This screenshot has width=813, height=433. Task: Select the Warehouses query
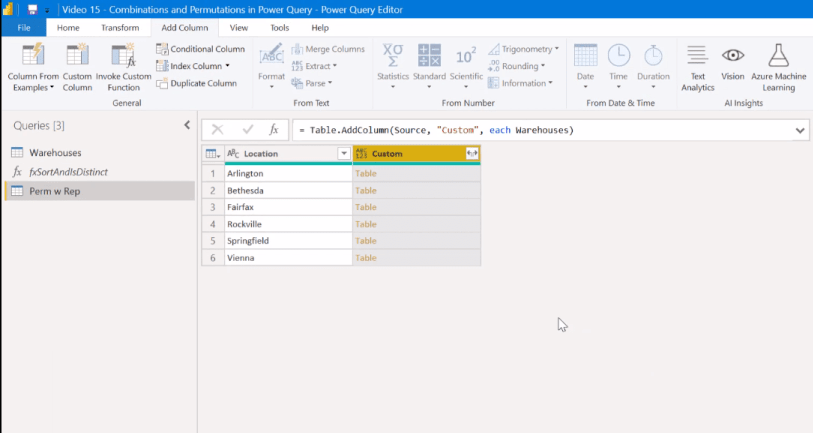point(99,152)
